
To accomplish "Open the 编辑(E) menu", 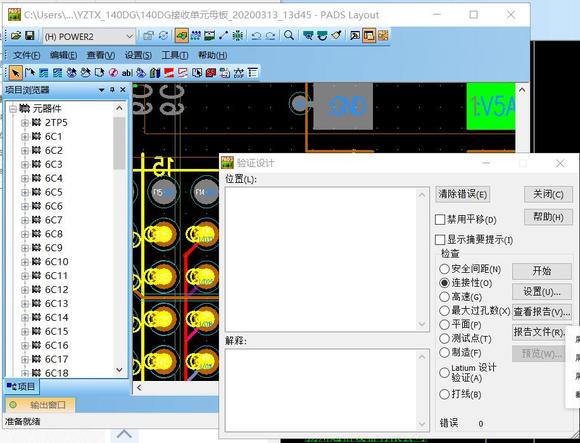I will point(63,55).
